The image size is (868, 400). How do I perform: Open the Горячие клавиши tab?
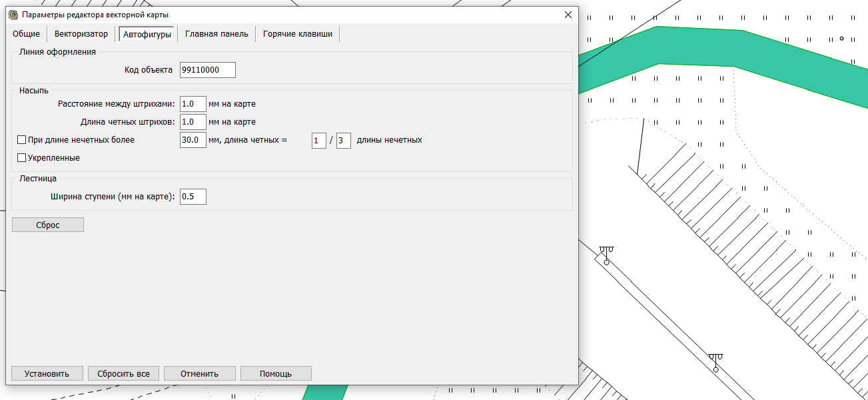298,34
